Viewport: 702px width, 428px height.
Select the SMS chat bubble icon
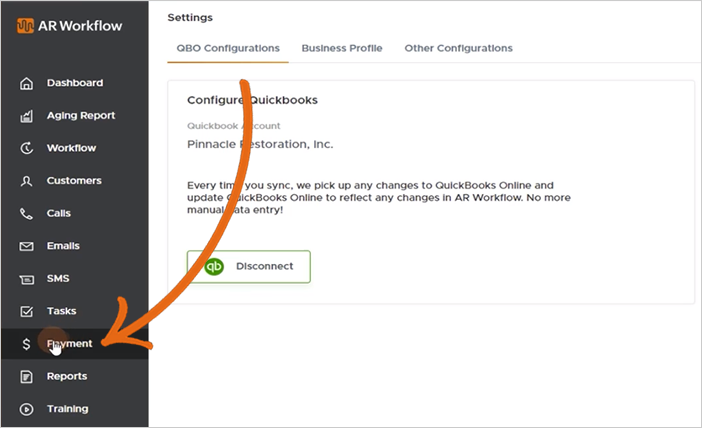27,279
